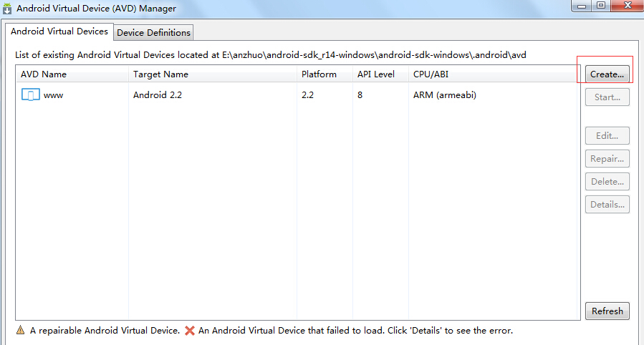The width and height of the screenshot is (644, 345).
Task: Minimize the AVD Manager window
Action: coord(581,6)
